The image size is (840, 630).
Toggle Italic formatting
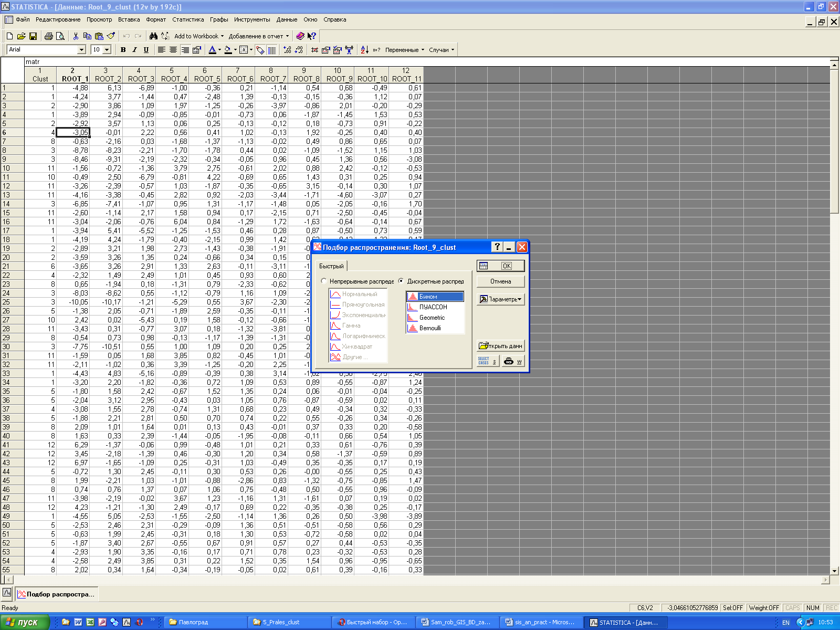(x=134, y=50)
